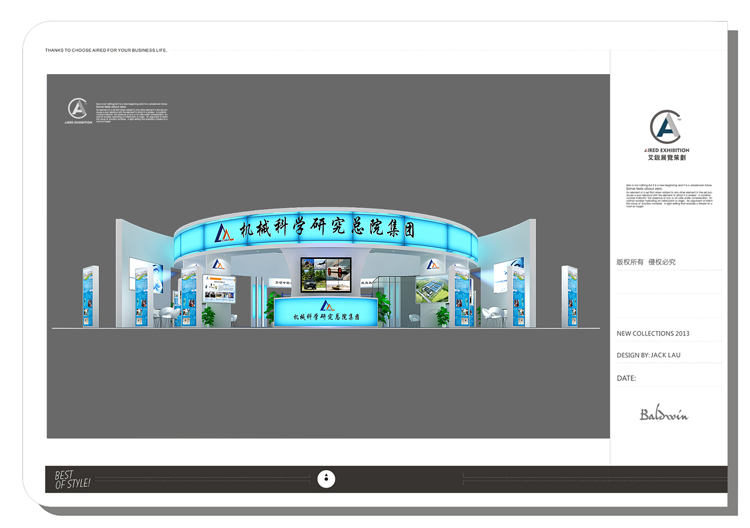750x528 pixels.
Task: Click the DESIGN BY: JACK LAU text
Action: coord(647,355)
